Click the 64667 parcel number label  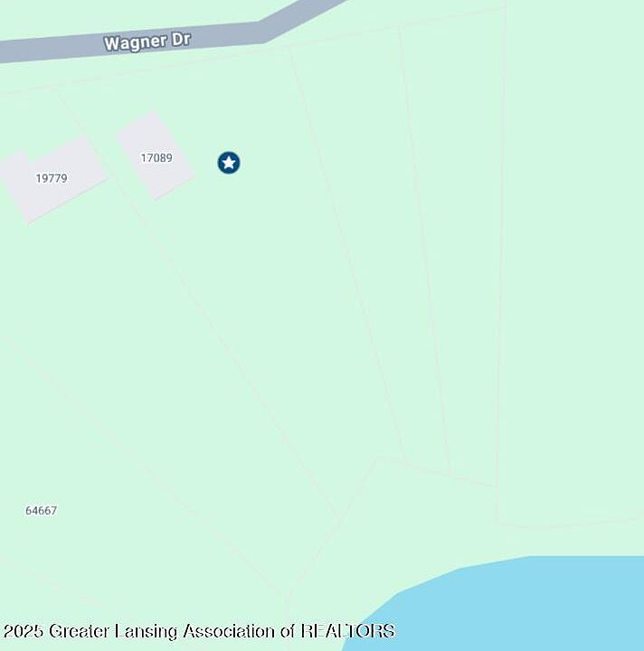coord(41,510)
